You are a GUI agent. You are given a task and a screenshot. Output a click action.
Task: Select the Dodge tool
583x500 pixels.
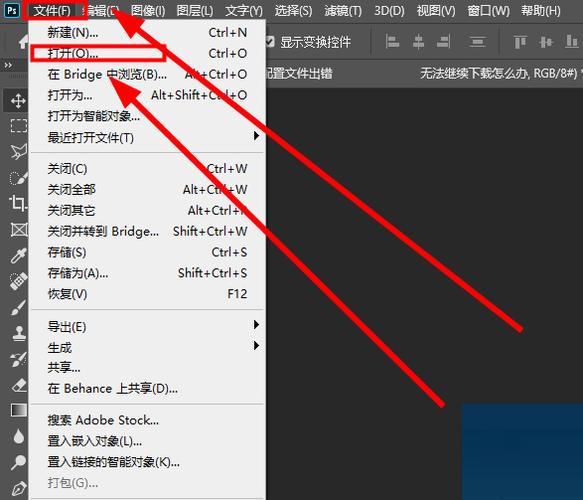(18, 462)
